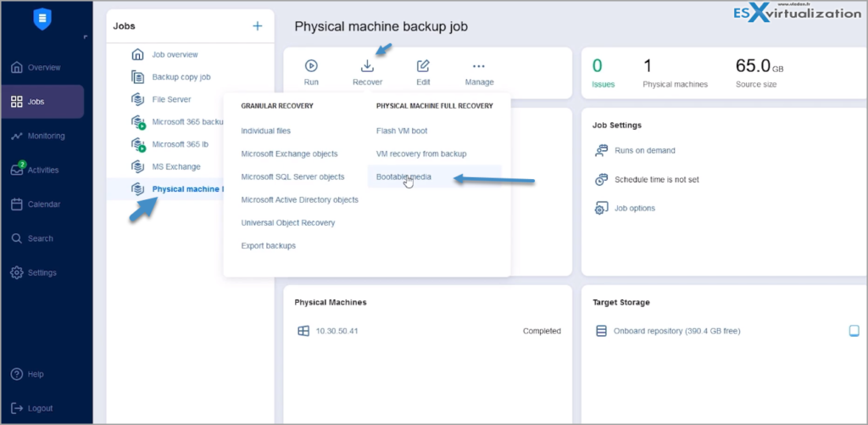Select Bootable media recovery option
The width and height of the screenshot is (868, 425).
403,176
